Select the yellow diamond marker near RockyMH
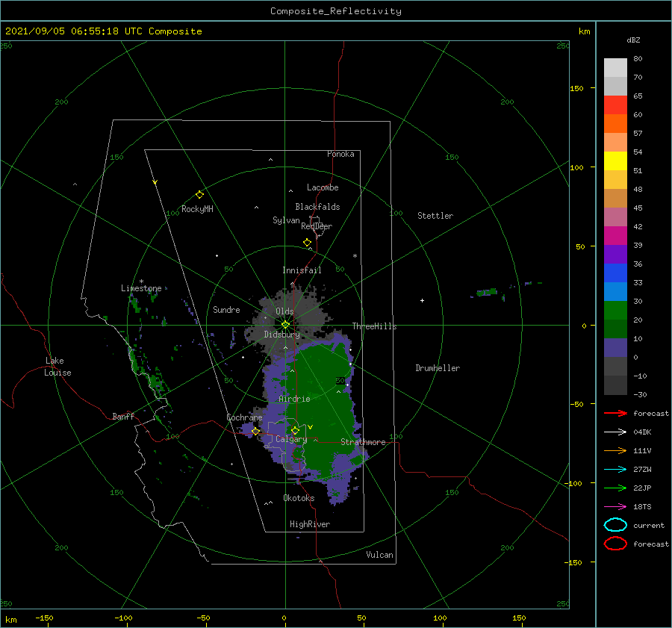672x628 pixels. click(199, 195)
